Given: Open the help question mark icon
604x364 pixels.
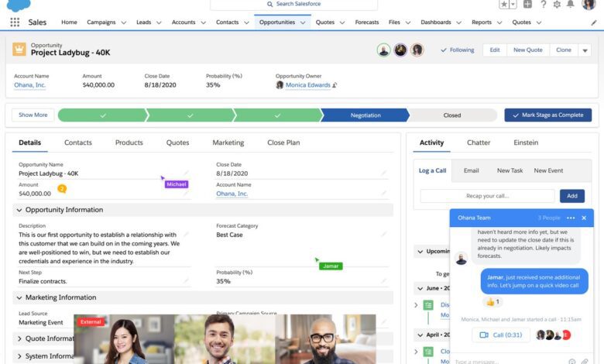Looking at the screenshot, I should point(543,4).
